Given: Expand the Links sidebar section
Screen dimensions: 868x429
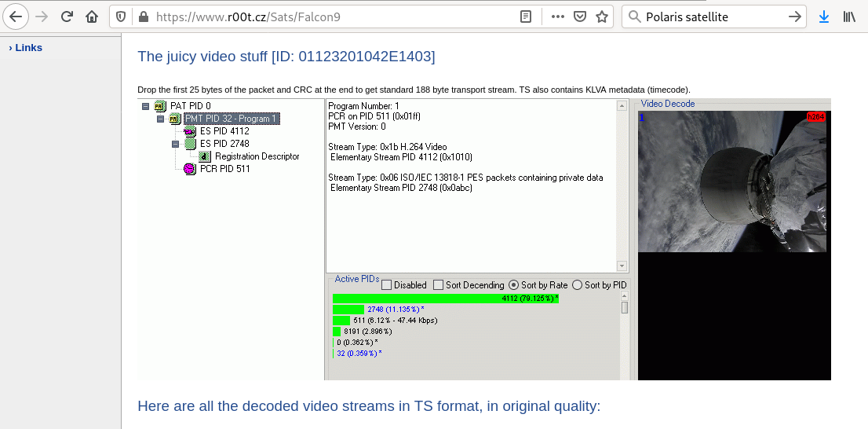Looking at the screenshot, I should pyautogui.click(x=25, y=48).
